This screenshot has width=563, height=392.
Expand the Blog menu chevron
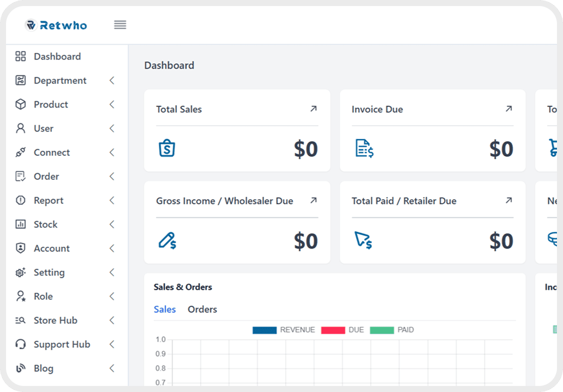click(x=112, y=368)
